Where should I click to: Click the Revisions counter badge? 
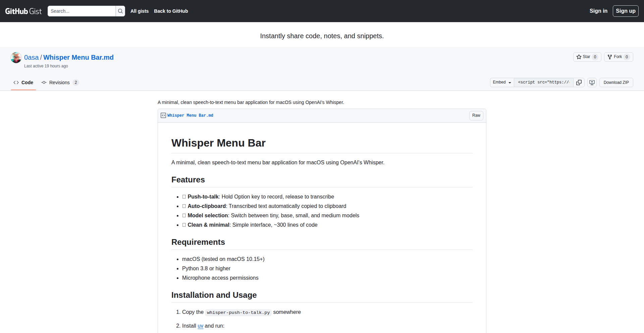coord(75,82)
